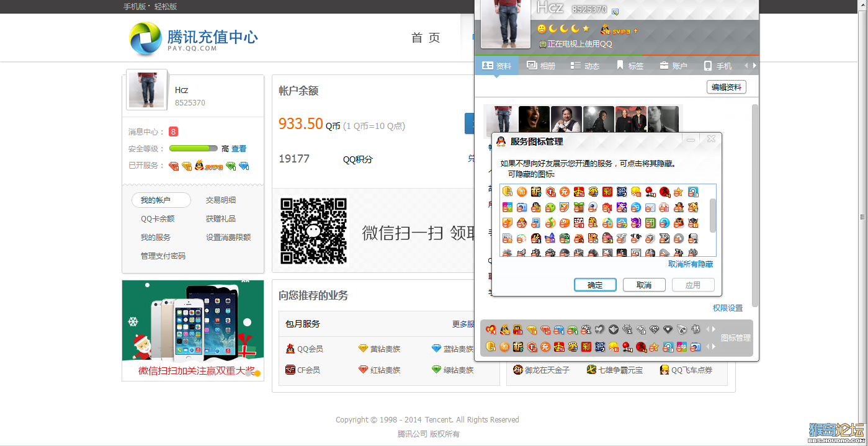Toggle the 斩 icon in the service icon dialog
Screen dimensions: 868x446
point(535,192)
